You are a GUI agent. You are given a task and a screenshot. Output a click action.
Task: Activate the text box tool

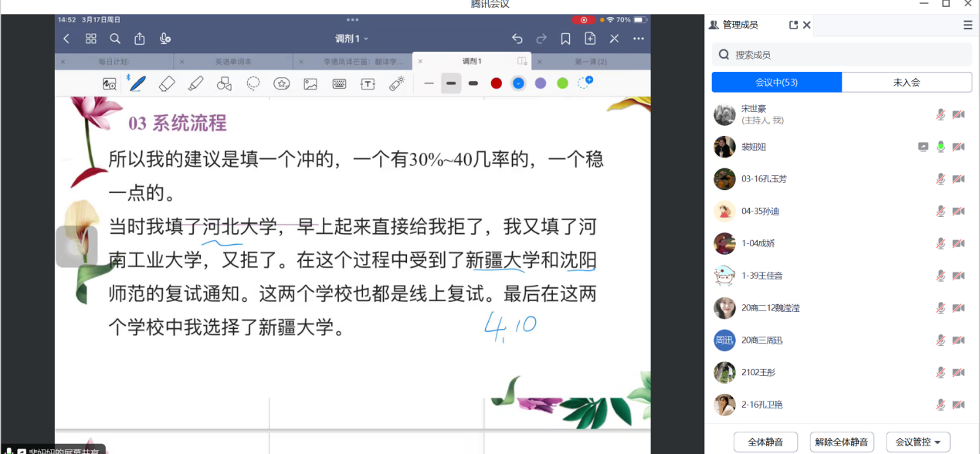[x=368, y=83]
